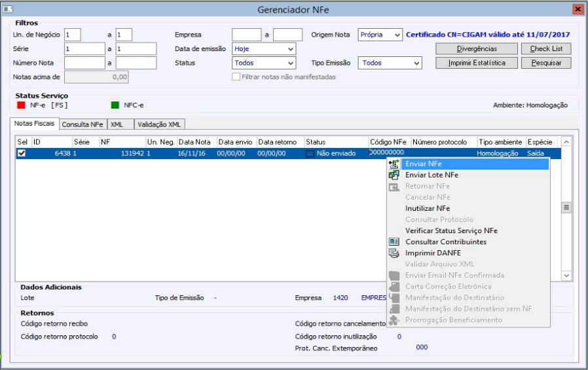
Task: Click the Un. de Negócio end field
Action: pos(124,35)
